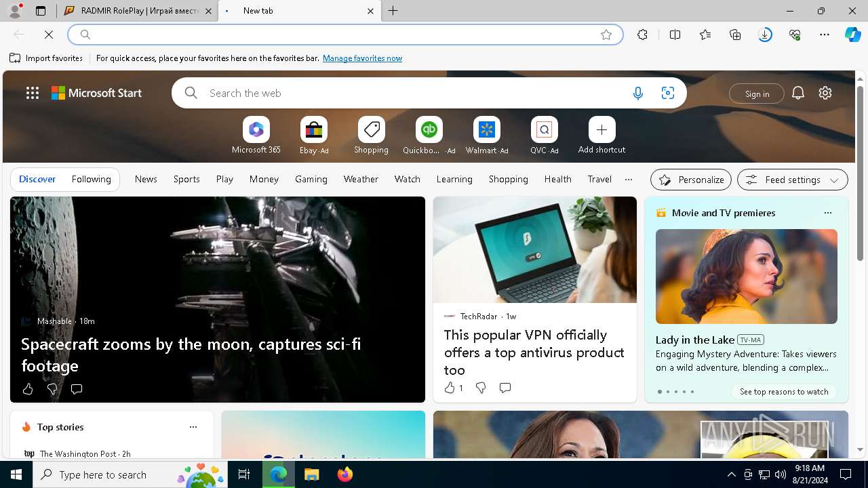Image resolution: width=868 pixels, height=488 pixels.
Task: Open the Quickbooks shortcut tile
Action: click(x=429, y=136)
